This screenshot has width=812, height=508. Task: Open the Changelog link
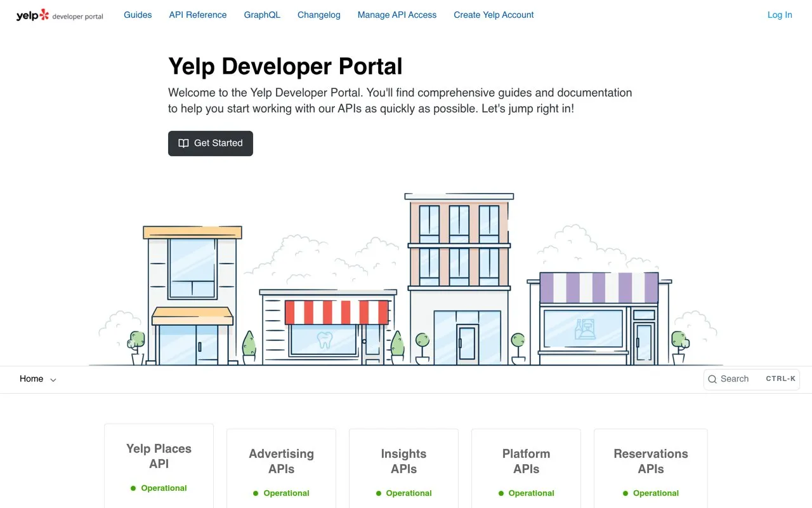click(x=319, y=15)
